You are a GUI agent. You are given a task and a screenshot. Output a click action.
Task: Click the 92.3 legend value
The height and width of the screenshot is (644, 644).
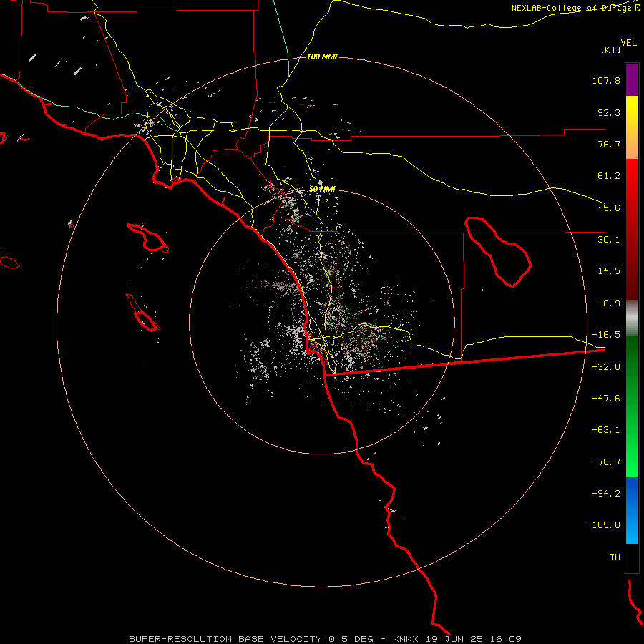tap(609, 112)
